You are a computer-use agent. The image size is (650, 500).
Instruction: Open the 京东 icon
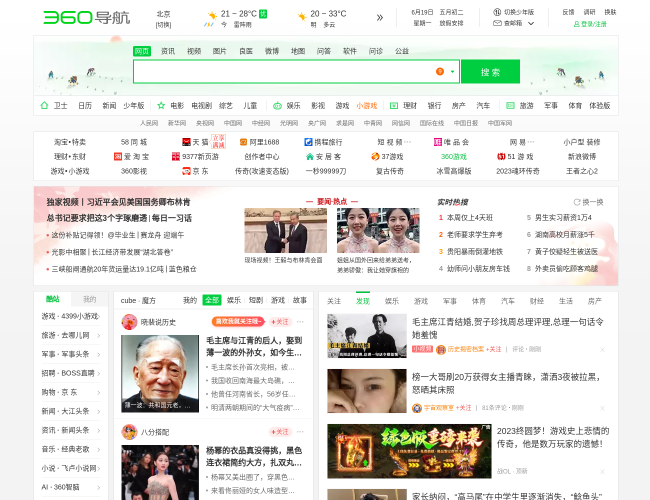coord(186,171)
